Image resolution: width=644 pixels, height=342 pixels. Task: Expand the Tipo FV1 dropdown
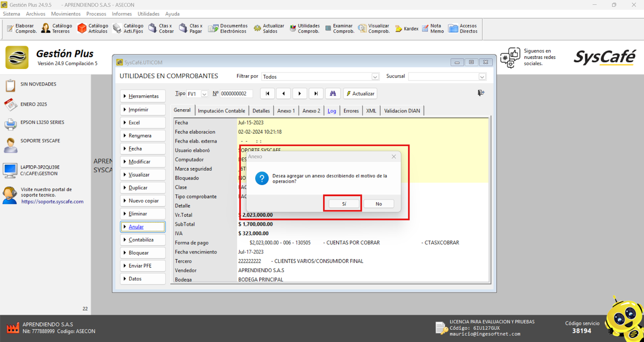pos(204,94)
